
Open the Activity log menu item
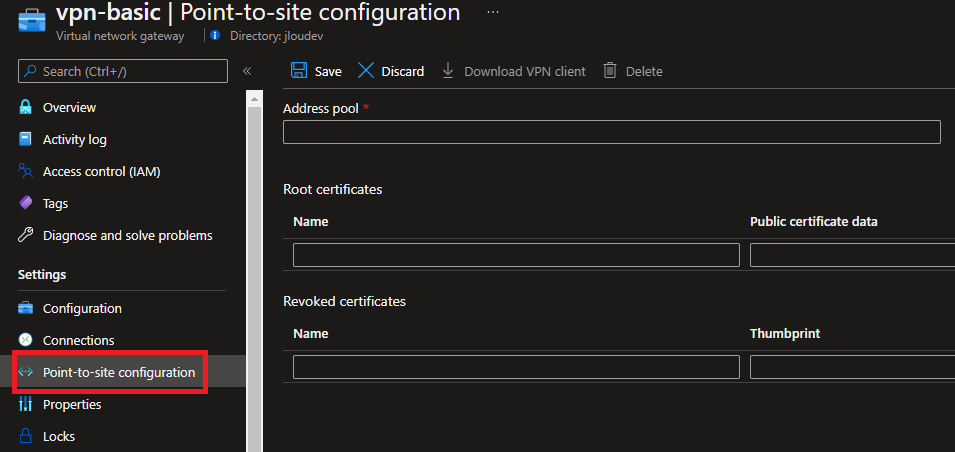click(75, 139)
